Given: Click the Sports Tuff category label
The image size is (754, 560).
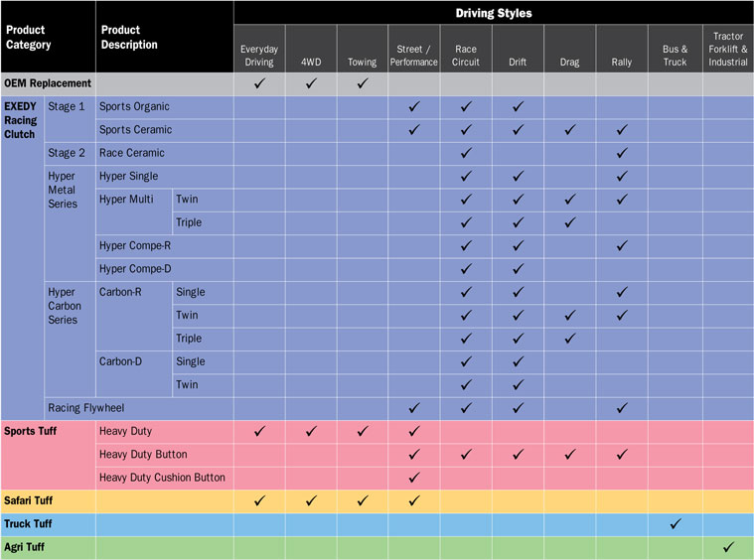Looking at the screenshot, I should [35, 431].
